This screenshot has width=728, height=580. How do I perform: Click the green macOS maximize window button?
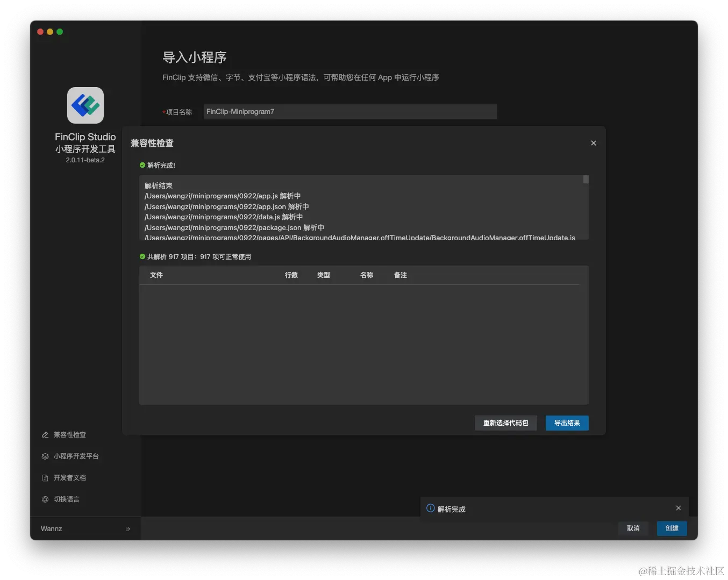click(x=60, y=32)
